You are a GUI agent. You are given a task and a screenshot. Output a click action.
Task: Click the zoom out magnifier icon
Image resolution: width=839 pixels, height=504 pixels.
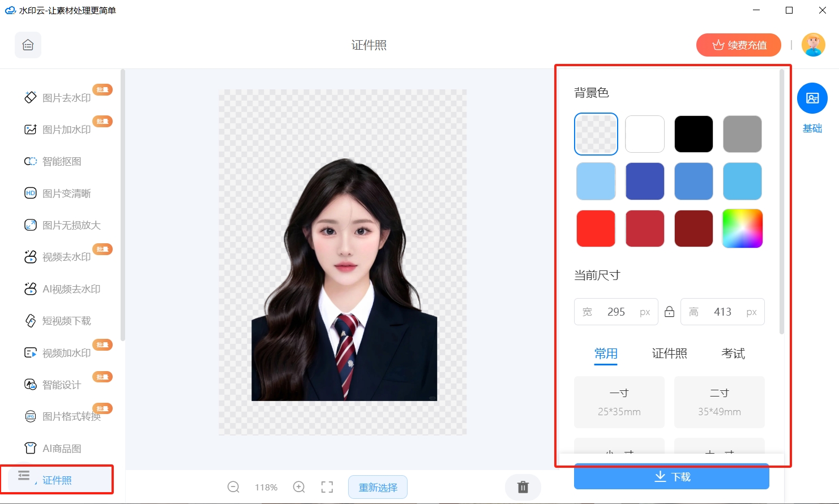click(233, 487)
